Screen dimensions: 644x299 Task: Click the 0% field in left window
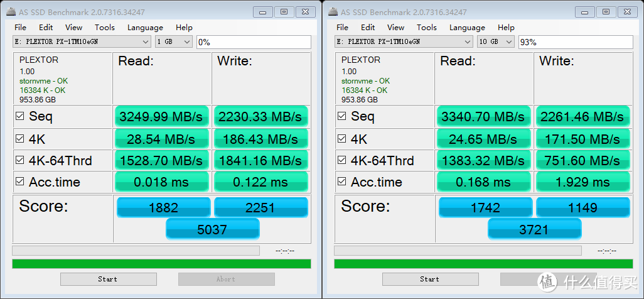(254, 42)
